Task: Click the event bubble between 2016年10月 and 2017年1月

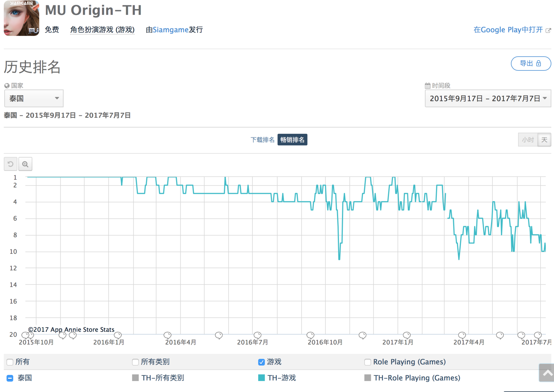Action: 363,335
